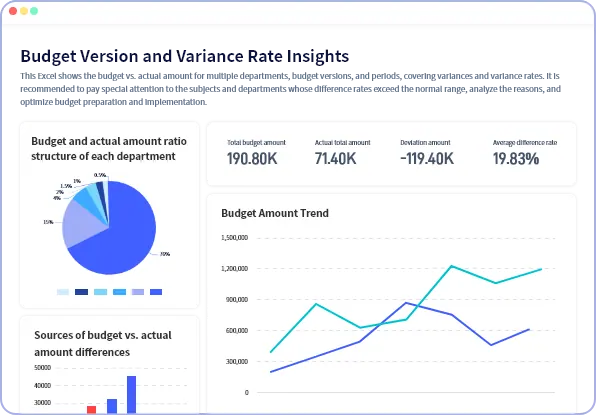Click the navy legend swatch below pie
Viewport: 596px width, 415px height.
(x=81, y=292)
